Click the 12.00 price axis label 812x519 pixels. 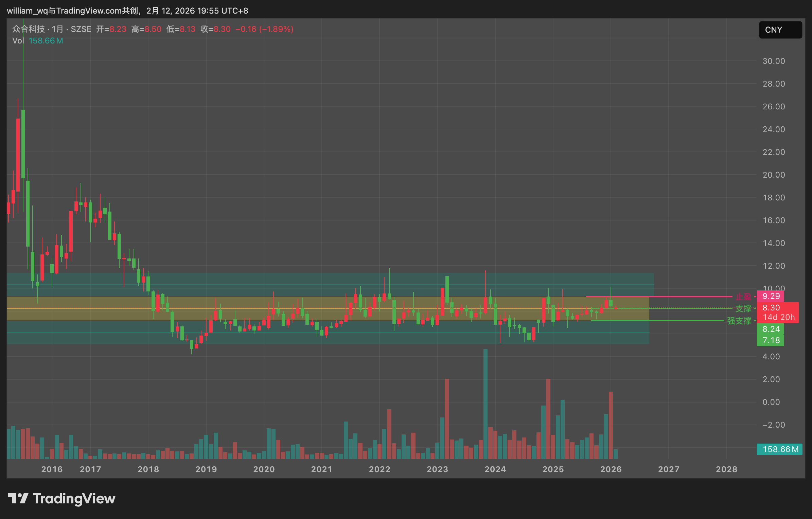pyautogui.click(x=774, y=266)
